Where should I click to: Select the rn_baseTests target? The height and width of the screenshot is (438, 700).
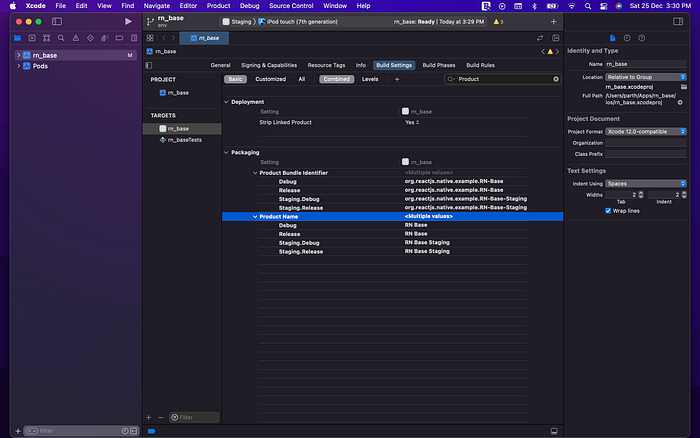[182, 140]
